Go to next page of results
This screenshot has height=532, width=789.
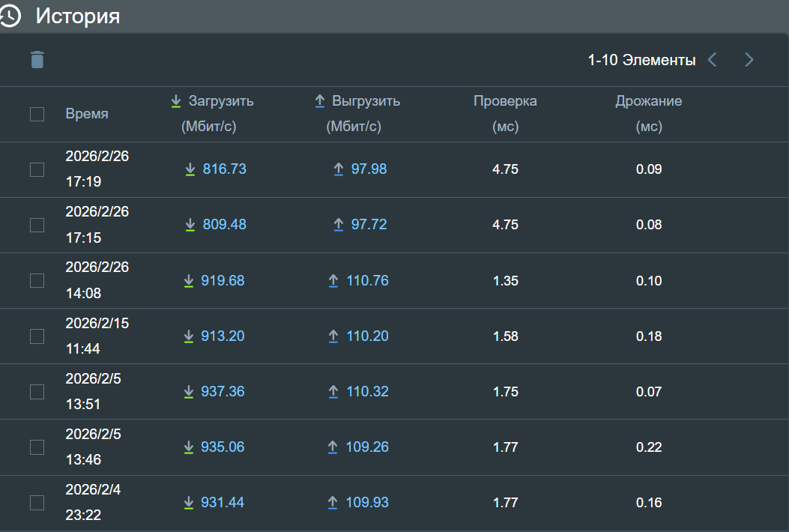[749, 60]
